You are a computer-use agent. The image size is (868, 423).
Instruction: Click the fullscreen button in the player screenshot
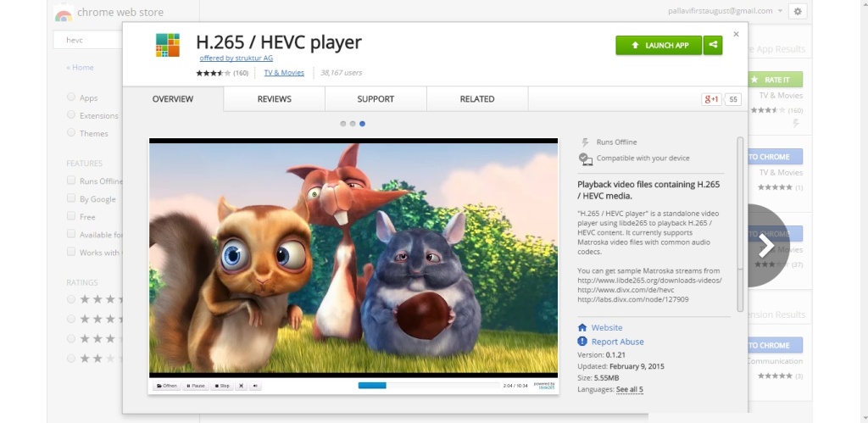pos(241,386)
